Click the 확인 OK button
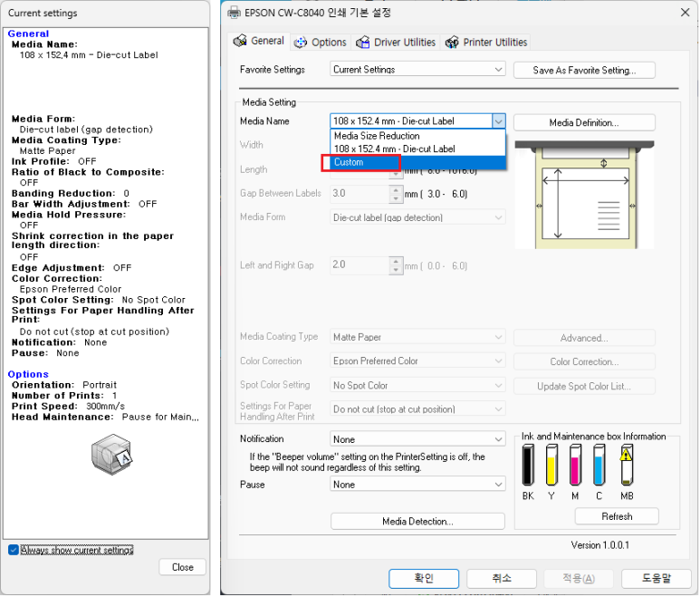700x596 pixels. pyautogui.click(x=424, y=579)
